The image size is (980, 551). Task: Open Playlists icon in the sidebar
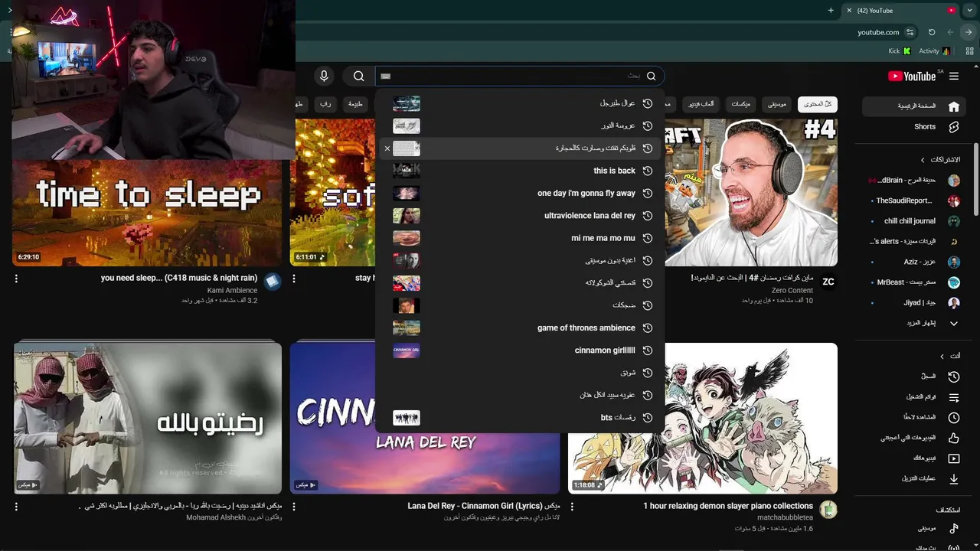[954, 397]
